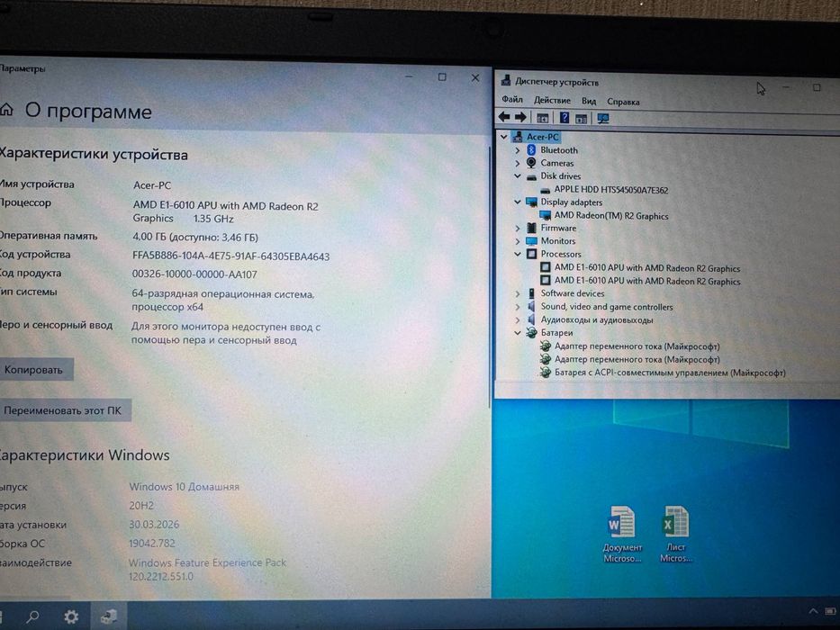Viewport: 840px width, 630px height.
Task: Select AMD Radeon(TM) R2 Graphics adapter
Action: point(611,216)
